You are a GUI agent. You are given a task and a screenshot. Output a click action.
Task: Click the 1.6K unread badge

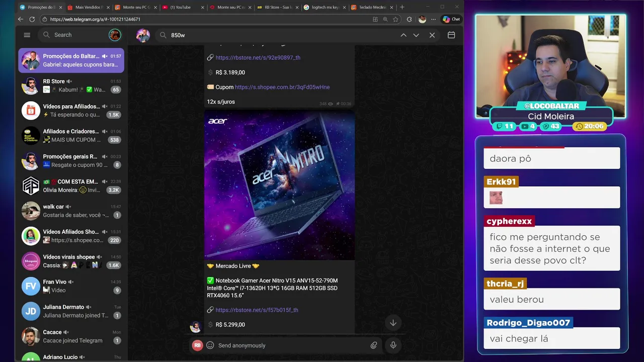[x=113, y=265]
